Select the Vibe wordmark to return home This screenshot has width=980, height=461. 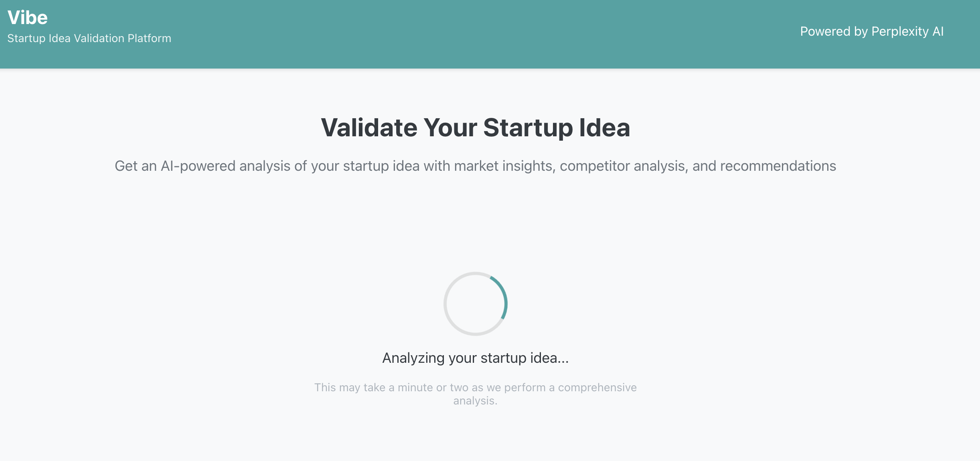click(x=27, y=17)
